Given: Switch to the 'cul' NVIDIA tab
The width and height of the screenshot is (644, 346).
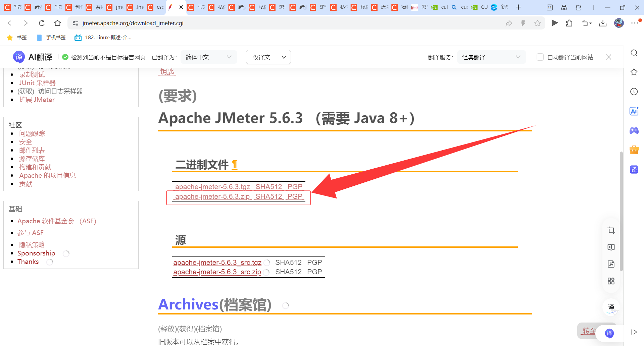Looking at the screenshot, I should click(440, 7).
